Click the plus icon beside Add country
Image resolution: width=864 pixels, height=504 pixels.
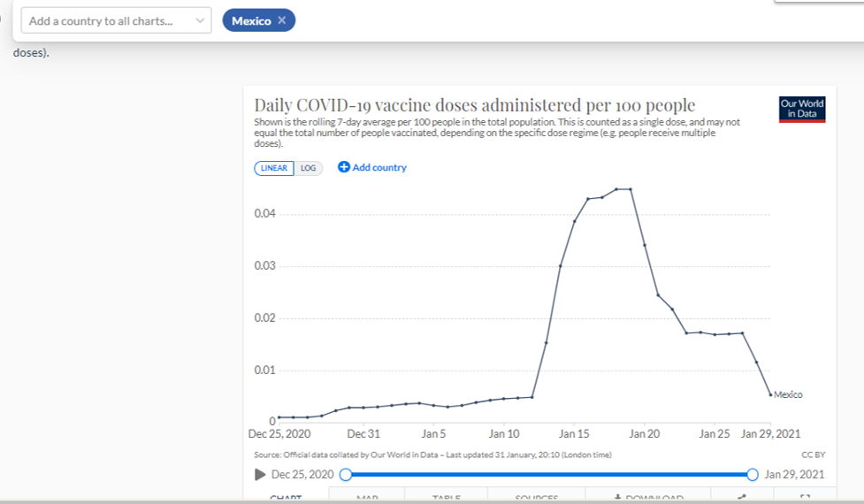(344, 167)
